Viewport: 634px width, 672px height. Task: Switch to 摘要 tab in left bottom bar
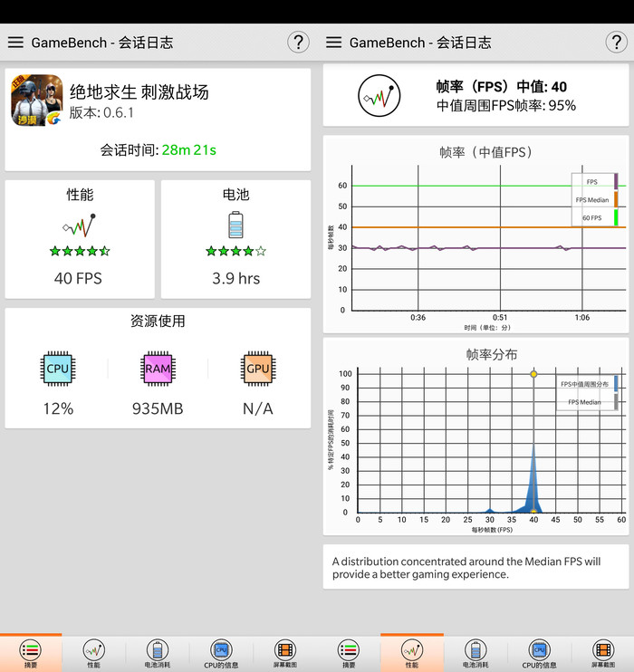[x=31, y=653]
